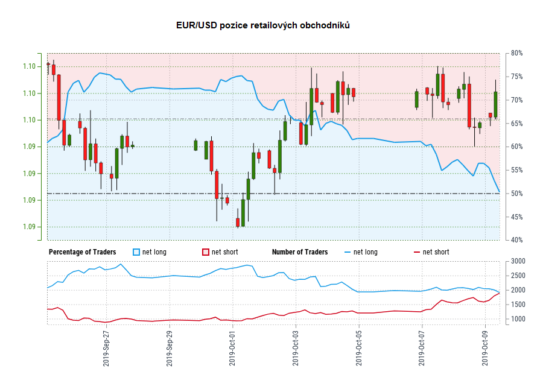Click the 2019-Oct-01 date label

pos(232,349)
